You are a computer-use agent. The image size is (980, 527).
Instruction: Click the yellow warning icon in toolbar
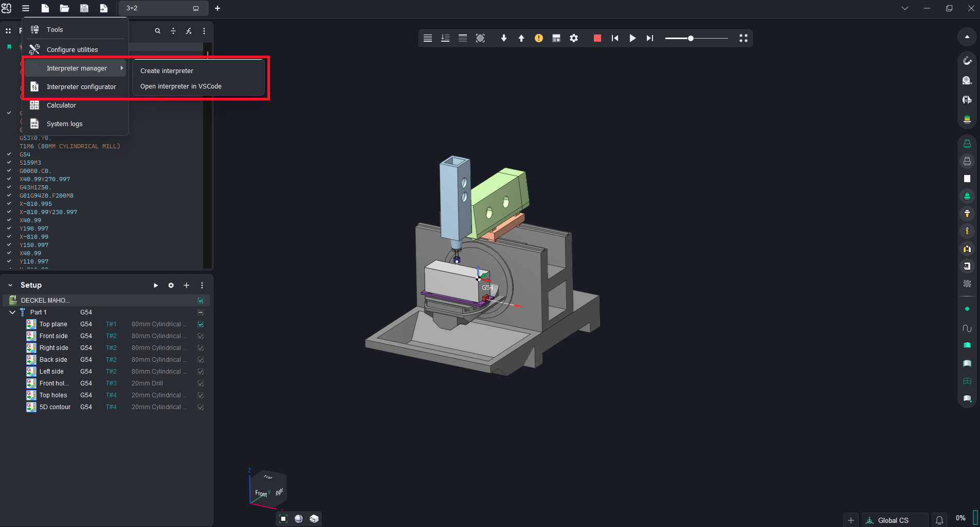coord(538,38)
